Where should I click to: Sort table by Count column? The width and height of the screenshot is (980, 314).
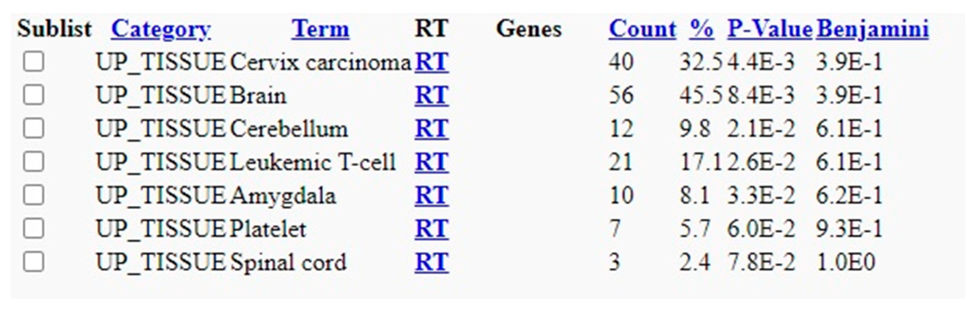click(x=643, y=29)
